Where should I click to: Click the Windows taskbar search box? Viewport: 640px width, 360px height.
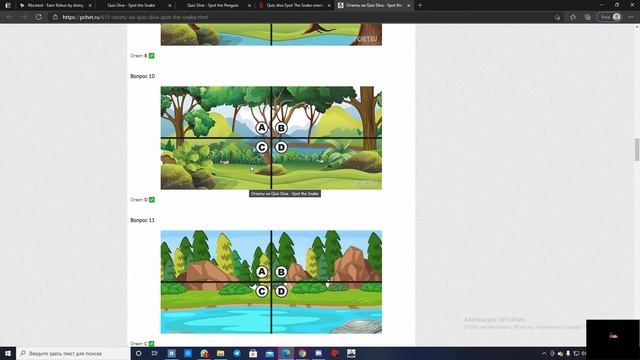pyautogui.click(x=73, y=353)
